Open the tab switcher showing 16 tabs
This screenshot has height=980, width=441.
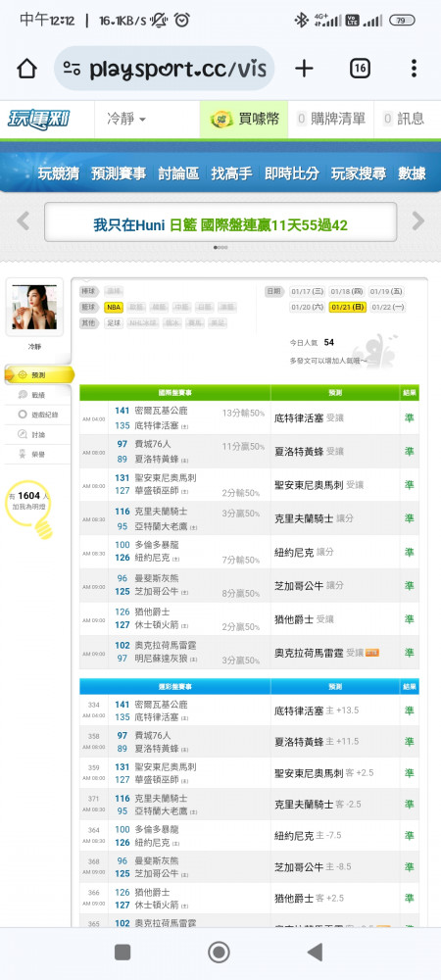(360, 69)
